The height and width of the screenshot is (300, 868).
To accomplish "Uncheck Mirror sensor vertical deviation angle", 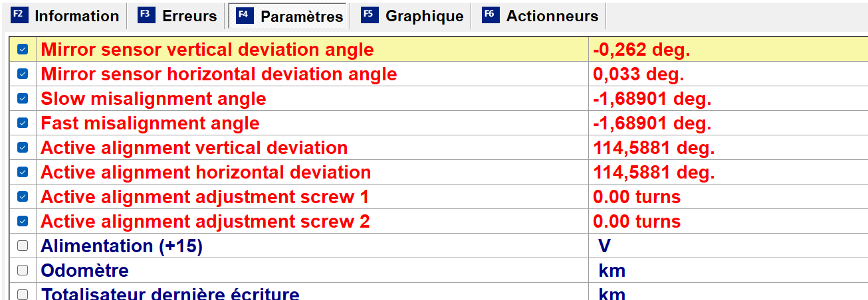I will tap(23, 49).
